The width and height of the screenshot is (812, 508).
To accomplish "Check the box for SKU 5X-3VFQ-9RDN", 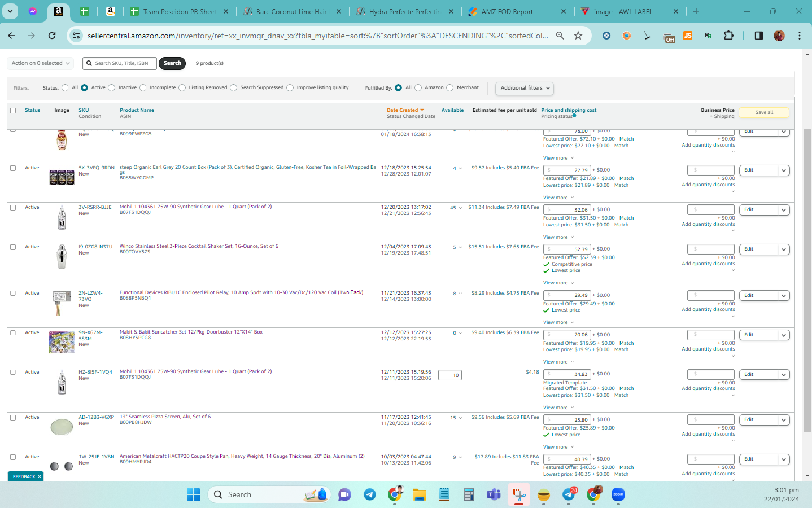I will pos(13,168).
